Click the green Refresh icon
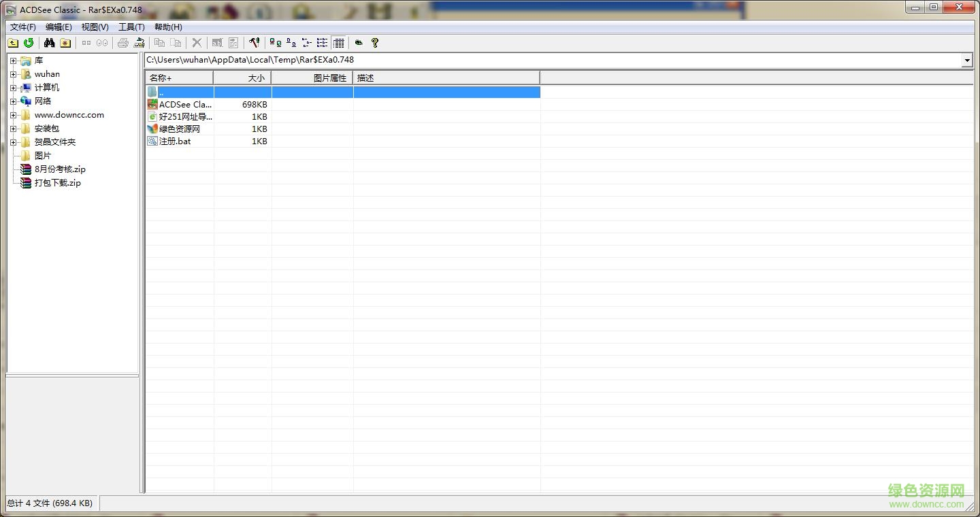The image size is (980, 517). click(x=29, y=43)
